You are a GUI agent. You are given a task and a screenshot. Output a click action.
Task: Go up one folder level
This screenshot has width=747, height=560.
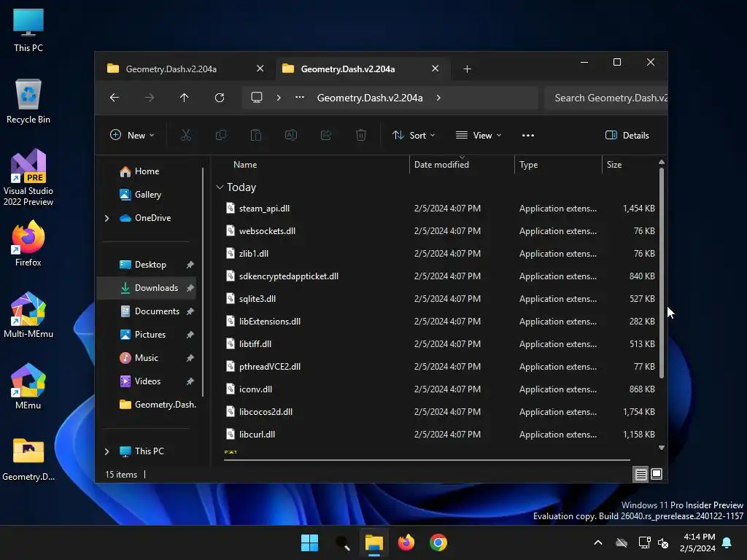pos(185,98)
